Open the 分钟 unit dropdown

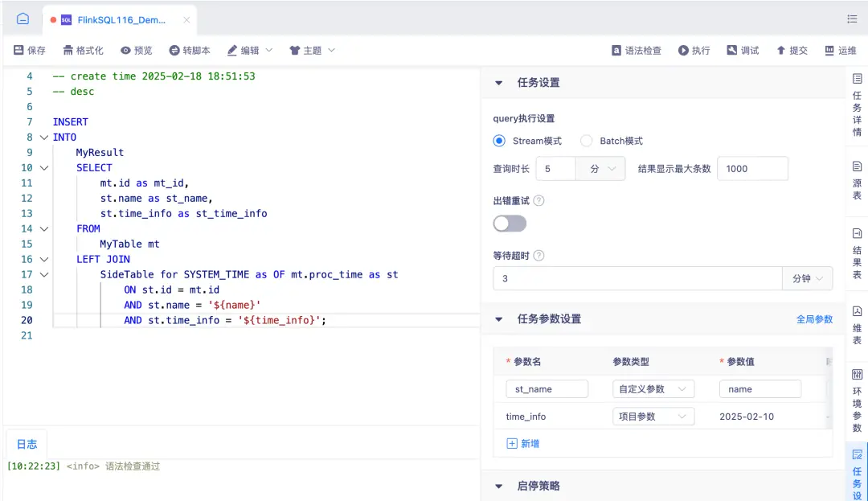[808, 278]
